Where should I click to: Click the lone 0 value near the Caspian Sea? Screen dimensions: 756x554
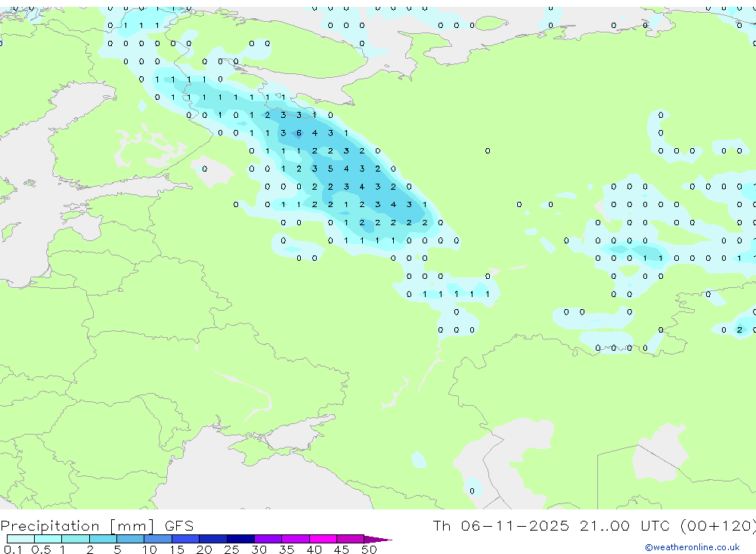coord(472,491)
